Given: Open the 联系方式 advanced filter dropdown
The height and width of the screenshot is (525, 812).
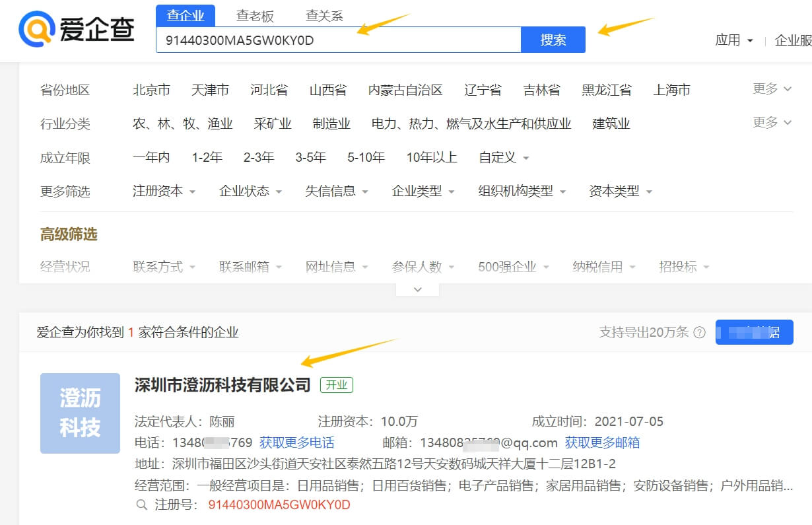Looking at the screenshot, I should click(x=164, y=267).
